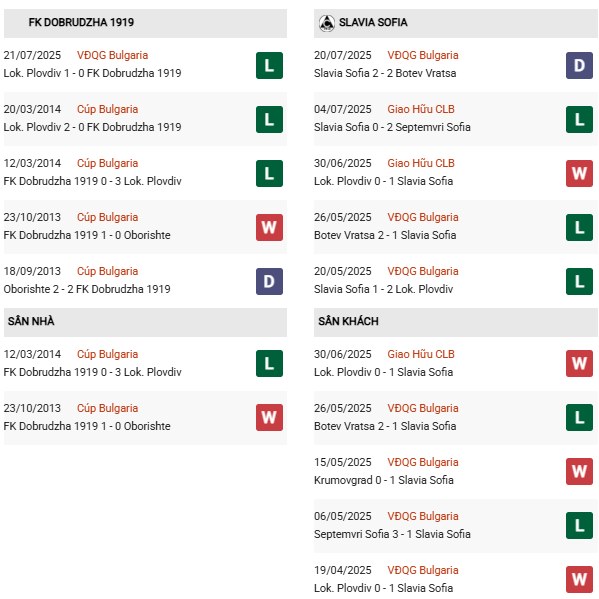Screen dimensions: 599x599
Task: Open VĐQG Bulgaria link dated 15/05/2025
Action: (423, 462)
